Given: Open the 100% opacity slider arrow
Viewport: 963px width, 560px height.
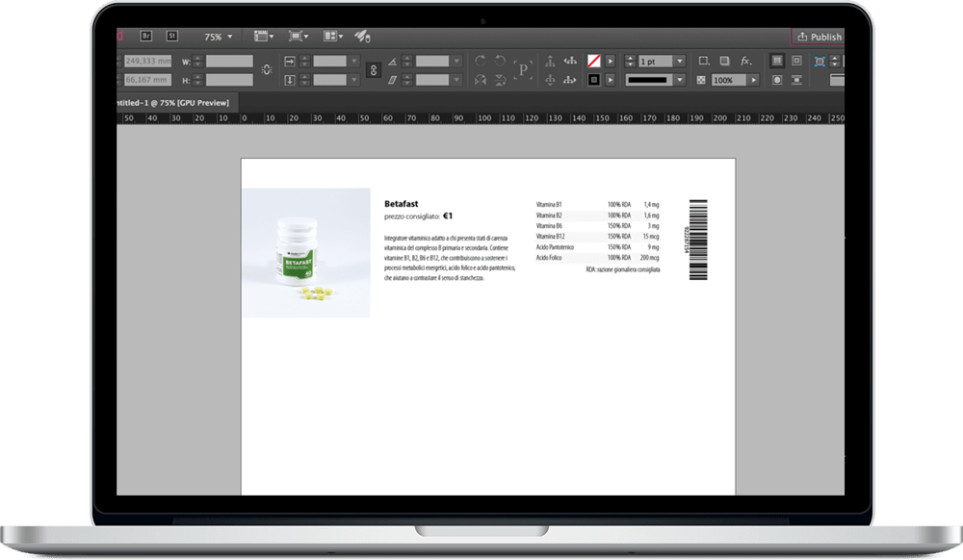Looking at the screenshot, I should click(x=754, y=80).
